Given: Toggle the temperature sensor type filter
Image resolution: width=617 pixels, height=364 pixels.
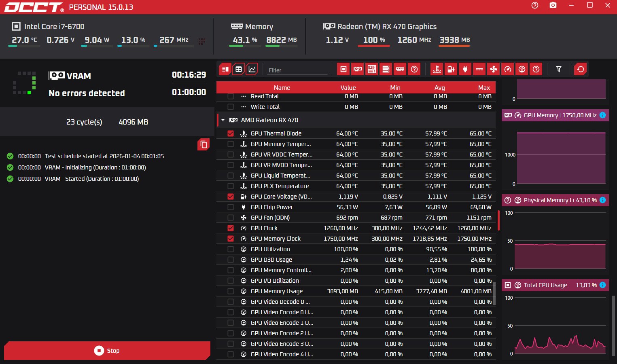Looking at the screenshot, I should [437, 69].
